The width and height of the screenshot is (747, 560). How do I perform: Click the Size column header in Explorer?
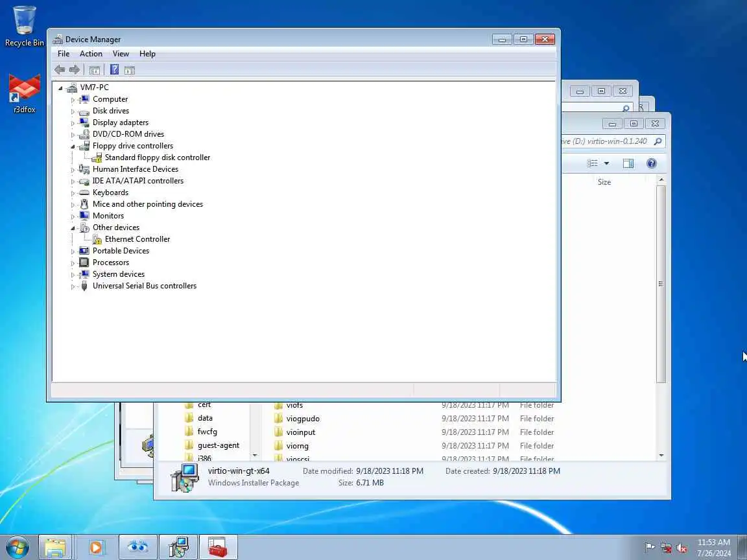click(x=604, y=182)
